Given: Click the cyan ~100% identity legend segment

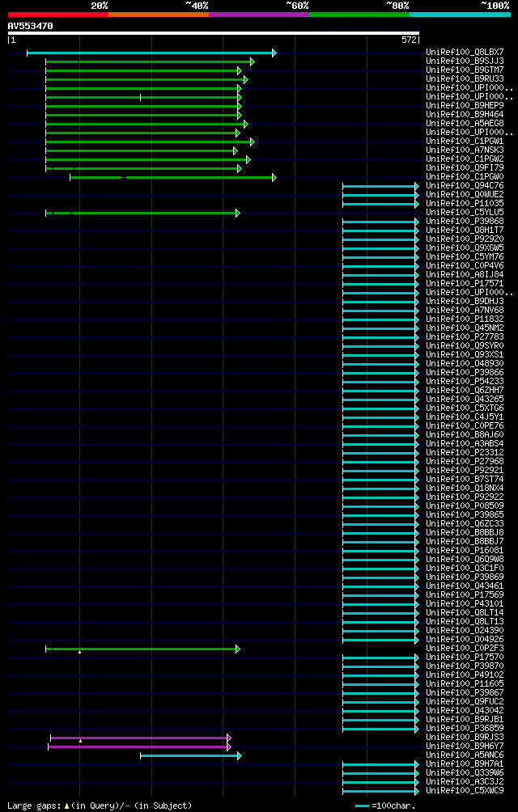Looking at the screenshot, I should (x=460, y=15).
